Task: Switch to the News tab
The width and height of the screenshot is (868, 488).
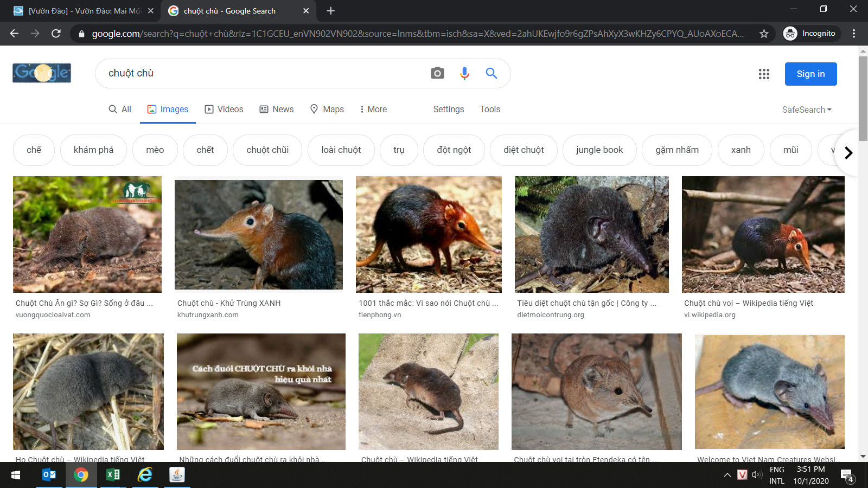Action: click(x=276, y=109)
